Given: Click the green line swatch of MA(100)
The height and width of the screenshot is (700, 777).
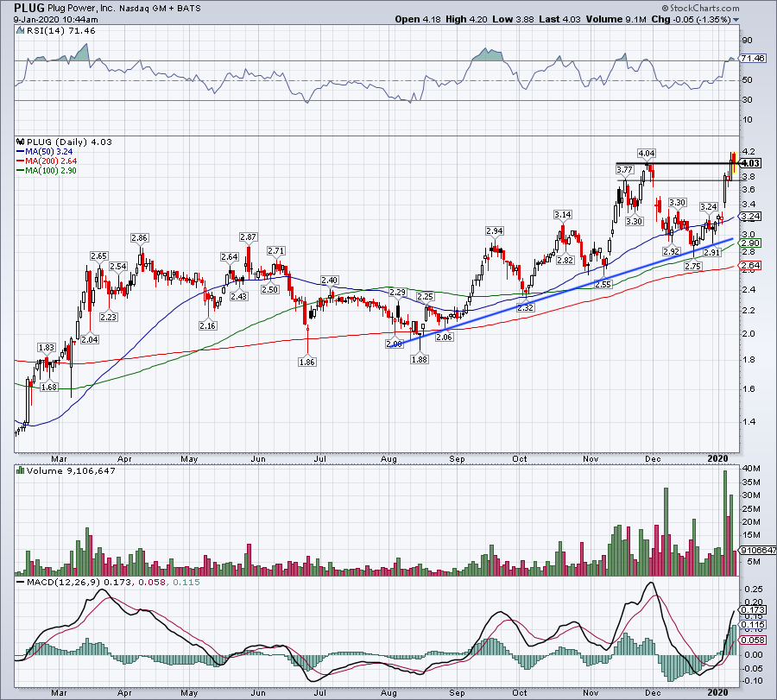Looking at the screenshot, I should (21, 170).
